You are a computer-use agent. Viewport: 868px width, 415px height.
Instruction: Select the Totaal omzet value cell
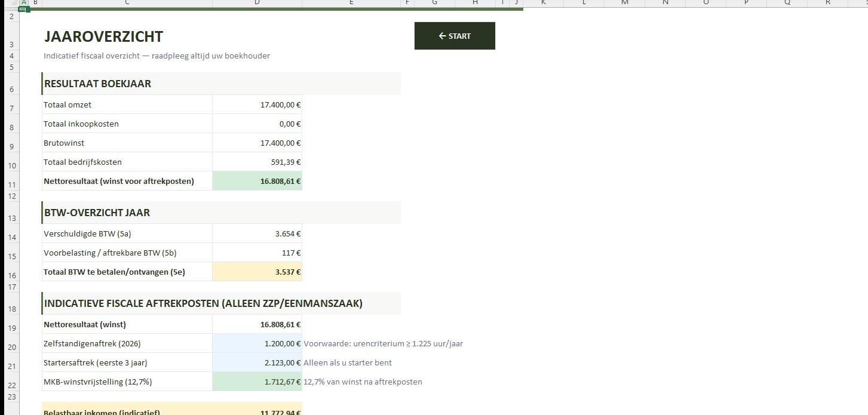[x=257, y=104]
